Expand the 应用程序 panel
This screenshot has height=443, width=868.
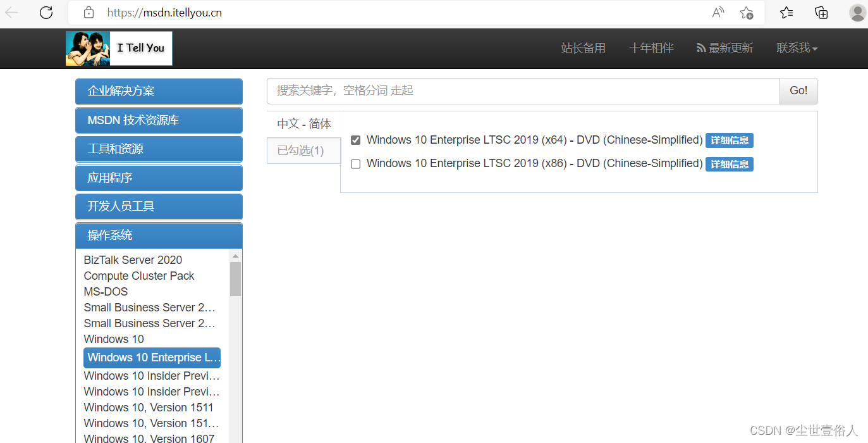(159, 178)
